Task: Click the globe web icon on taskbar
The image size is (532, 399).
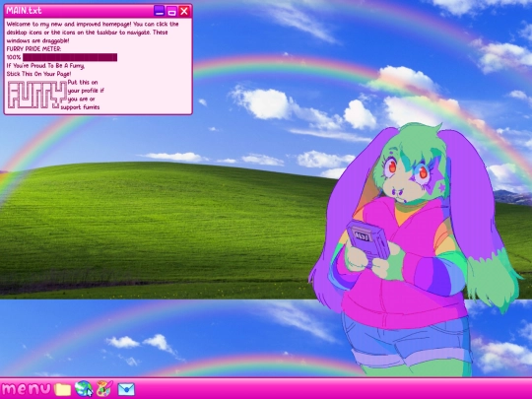Action: click(83, 388)
